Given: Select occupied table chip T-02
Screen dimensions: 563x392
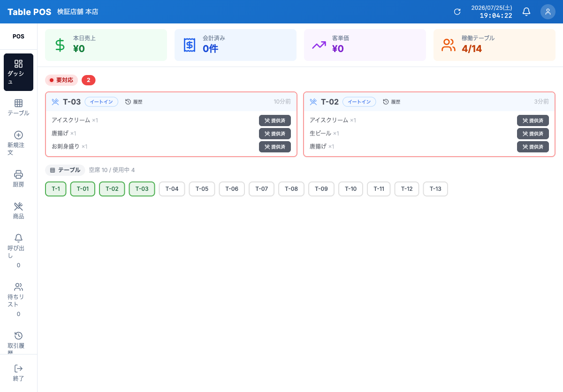Looking at the screenshot, I should coord(112,189).
